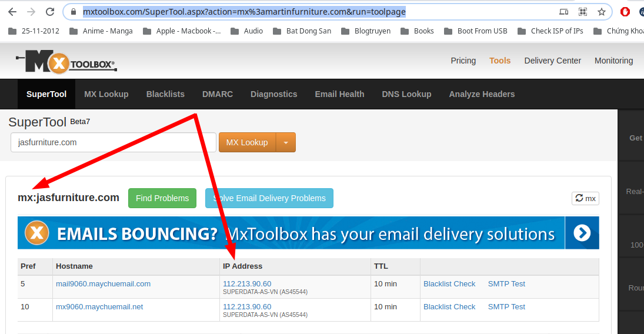Viewport: 644px width, 334px height.
Task: Reload the page with the refresh icon
Action: [x=50, y=12]
